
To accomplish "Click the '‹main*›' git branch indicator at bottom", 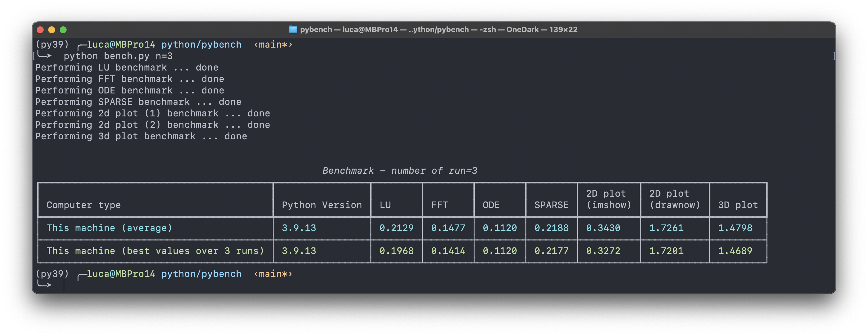I will (273, 274).
